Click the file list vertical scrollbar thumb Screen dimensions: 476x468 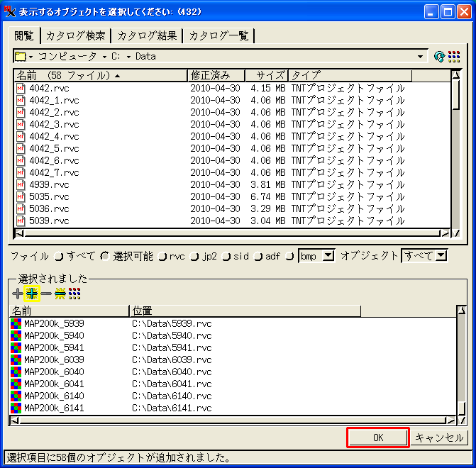[x=456, y=95]
